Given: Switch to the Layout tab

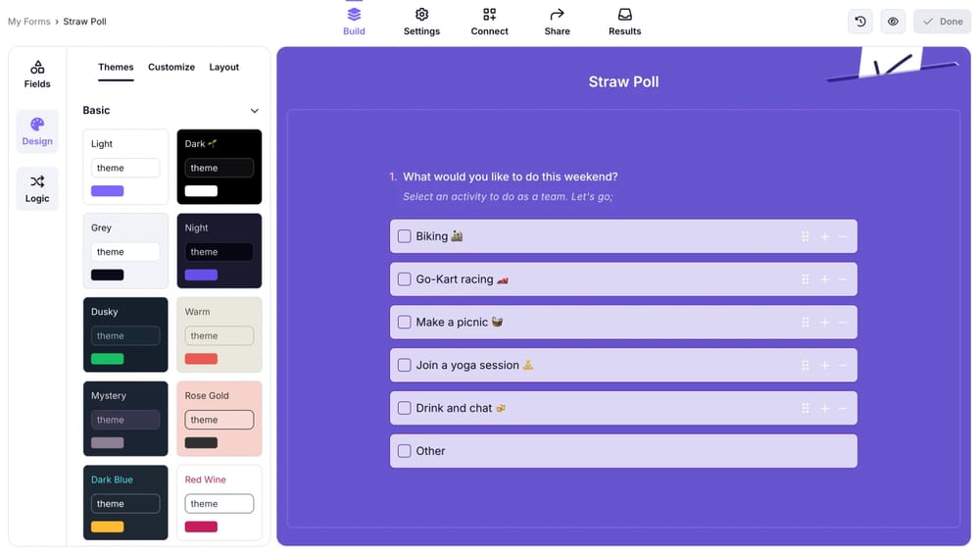Looking at the screenshot, I should coord(223,67).
